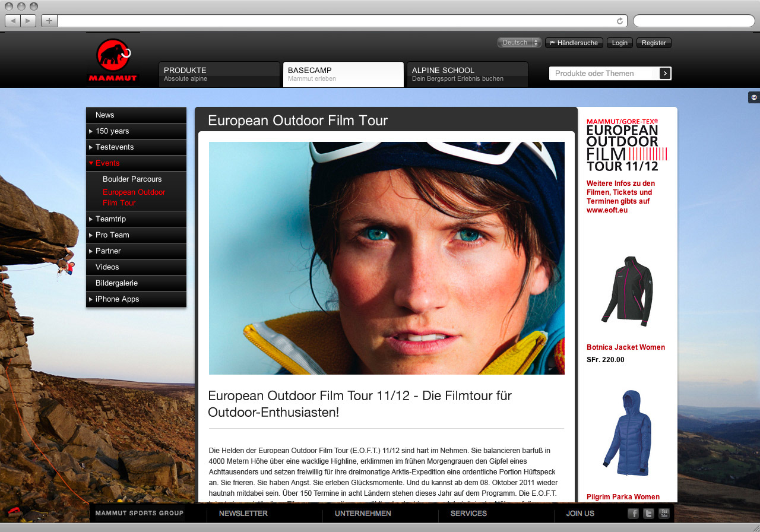Open Mammut Twitter page icon
Image resolution: width=760 pixels, height=532 pixels.
648,514
